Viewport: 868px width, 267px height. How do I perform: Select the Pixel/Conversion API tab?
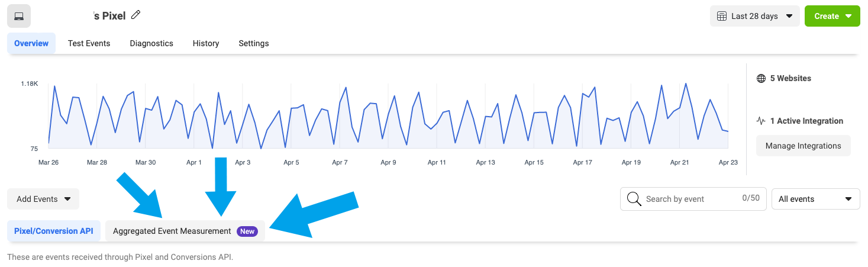(x=54, y=231)
